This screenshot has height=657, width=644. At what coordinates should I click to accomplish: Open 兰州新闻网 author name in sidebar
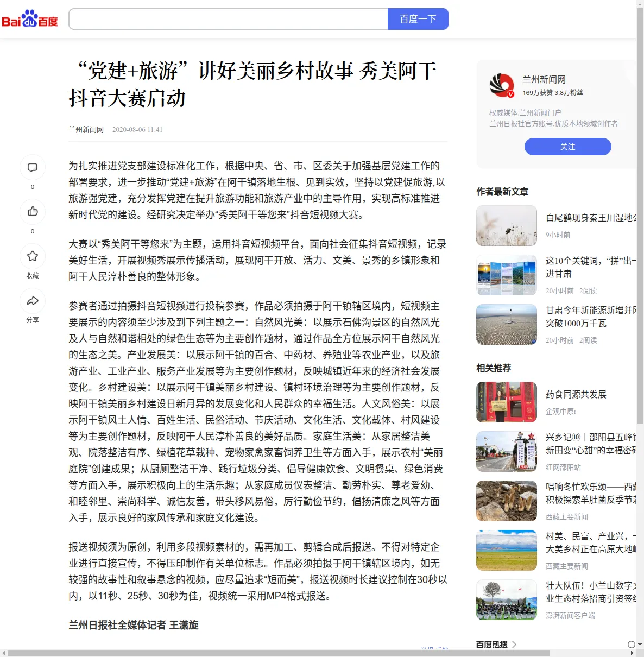(x=544, y=80)
